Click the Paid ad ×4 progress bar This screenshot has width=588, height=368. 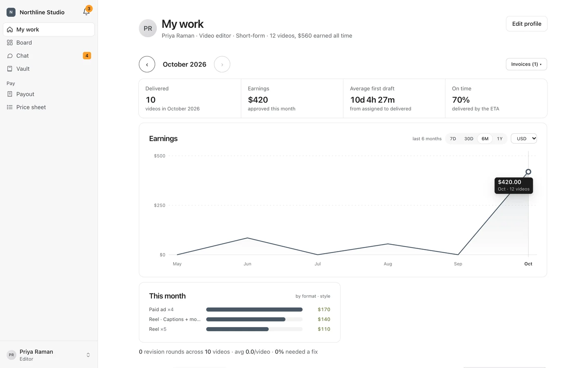(254, 310)
